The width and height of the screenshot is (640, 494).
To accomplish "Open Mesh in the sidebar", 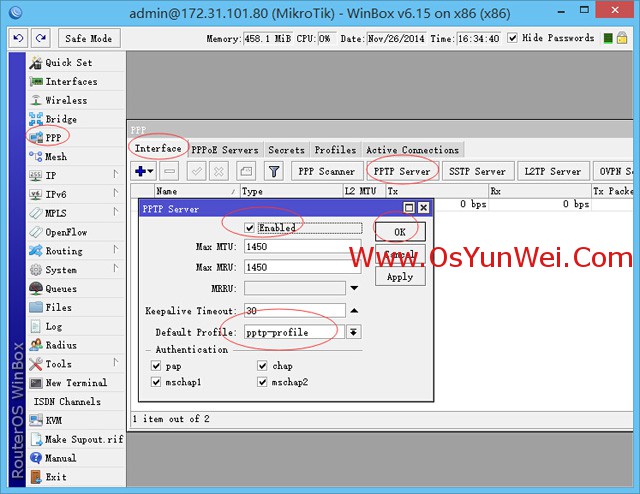I will [x=76, y=156].
